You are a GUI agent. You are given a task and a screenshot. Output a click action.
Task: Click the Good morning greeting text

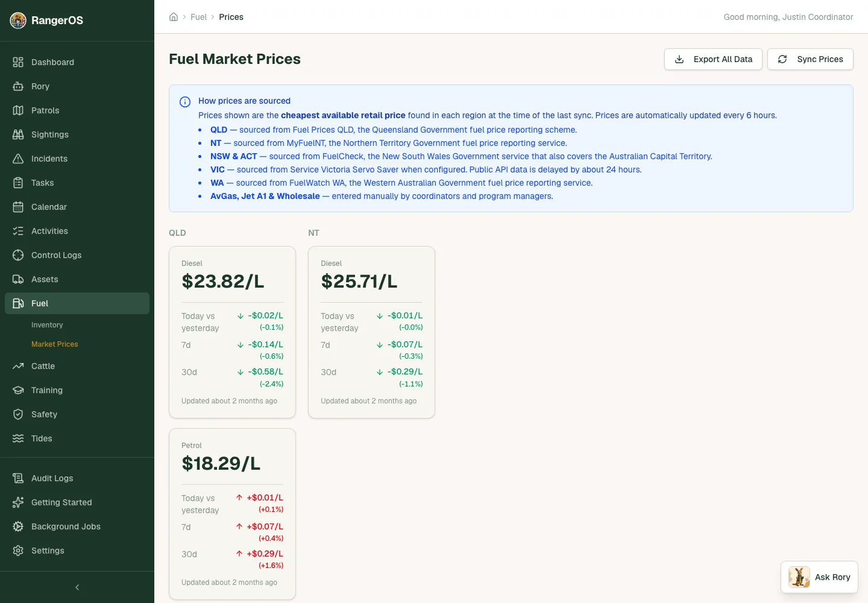click(788, 17)
